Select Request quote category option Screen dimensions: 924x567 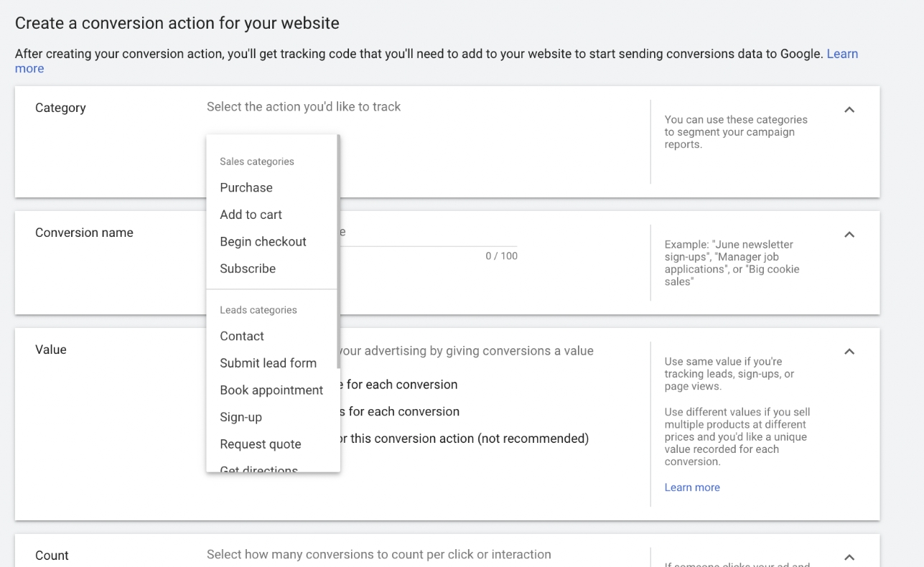coord(260,444)
